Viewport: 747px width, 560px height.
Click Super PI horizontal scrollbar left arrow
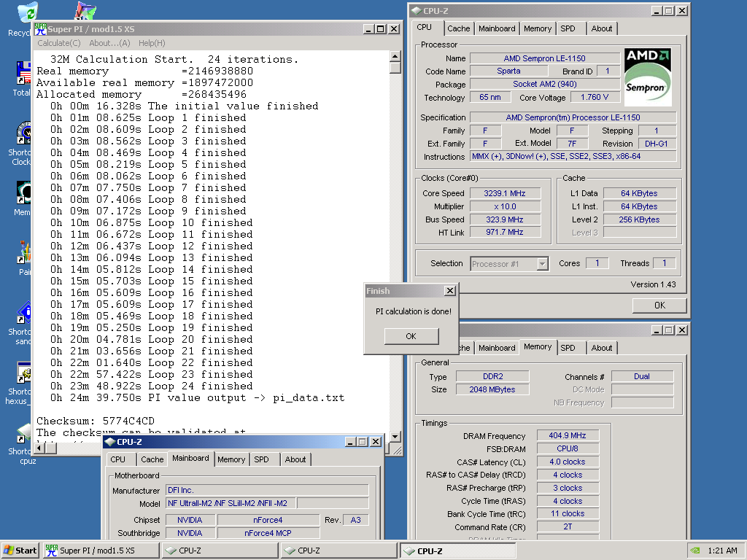click(40, 448)
